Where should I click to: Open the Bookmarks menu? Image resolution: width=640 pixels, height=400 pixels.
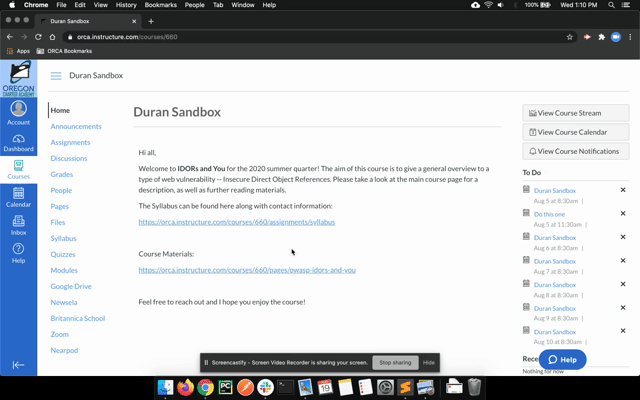161,5
